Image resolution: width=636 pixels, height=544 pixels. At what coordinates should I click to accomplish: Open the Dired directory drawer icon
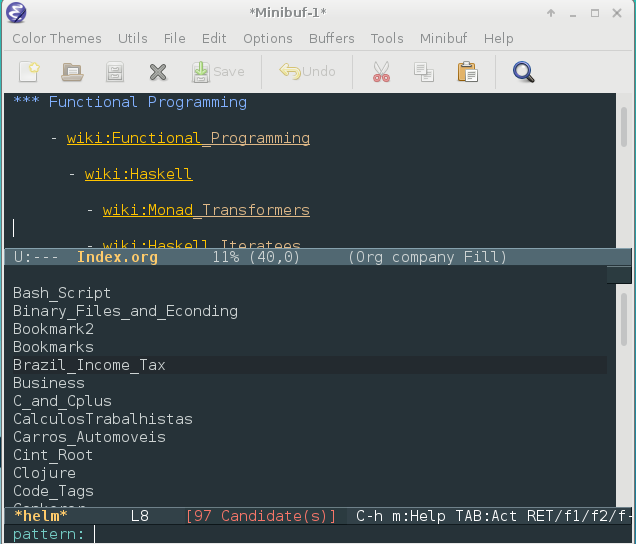(115, 72)
